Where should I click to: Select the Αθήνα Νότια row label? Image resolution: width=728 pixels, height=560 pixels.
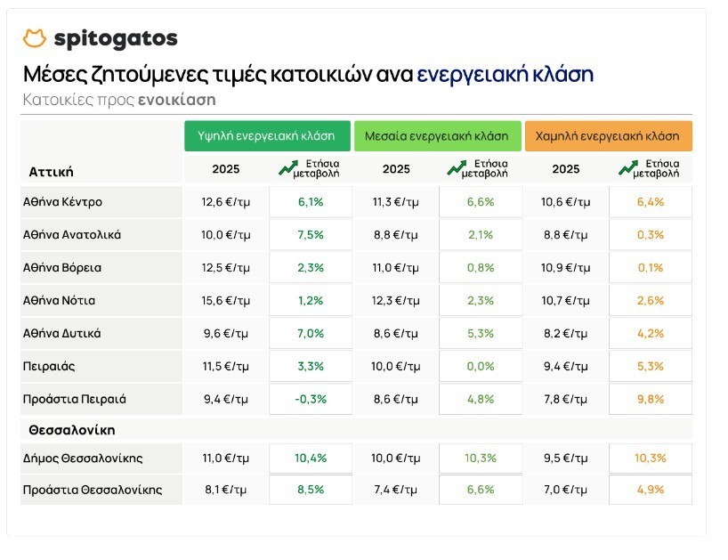(x=59, y=301)
